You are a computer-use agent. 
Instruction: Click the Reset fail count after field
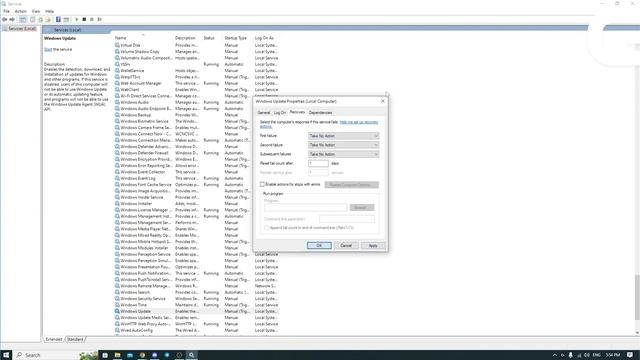pos(318,163)
